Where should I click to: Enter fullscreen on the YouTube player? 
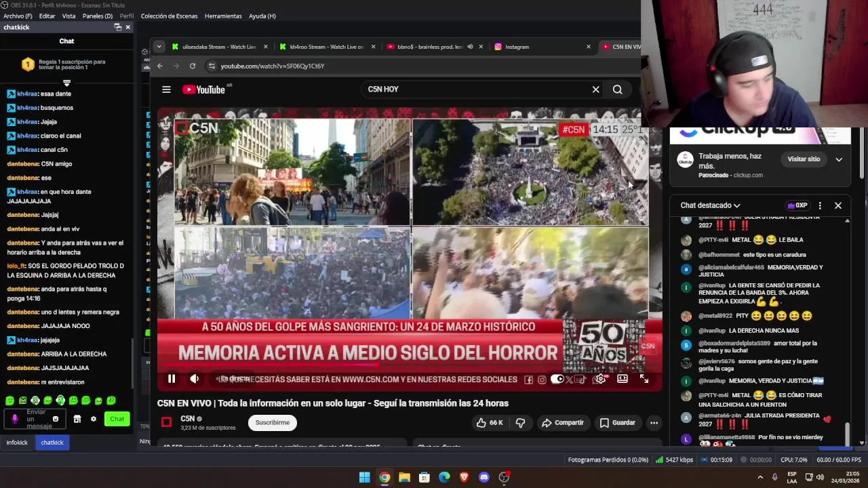pyautogui.click(x=644, y=379)
